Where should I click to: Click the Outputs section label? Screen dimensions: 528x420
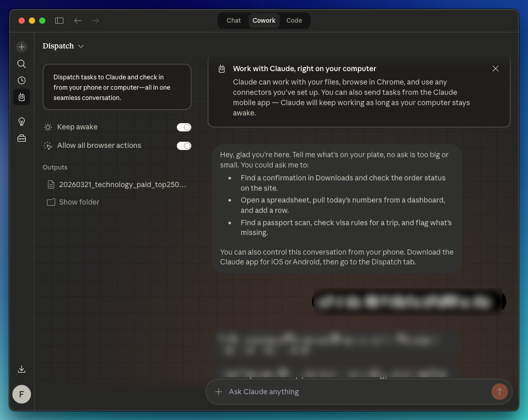55,167
